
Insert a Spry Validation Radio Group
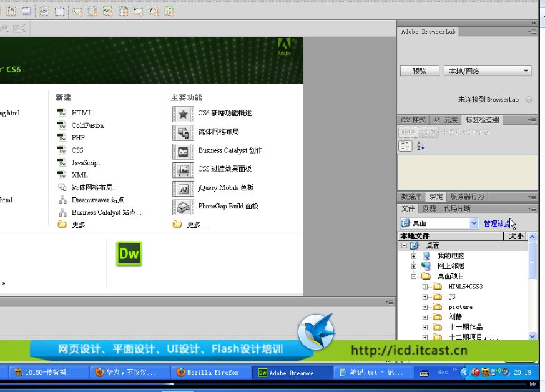click(x=169, y=12)
